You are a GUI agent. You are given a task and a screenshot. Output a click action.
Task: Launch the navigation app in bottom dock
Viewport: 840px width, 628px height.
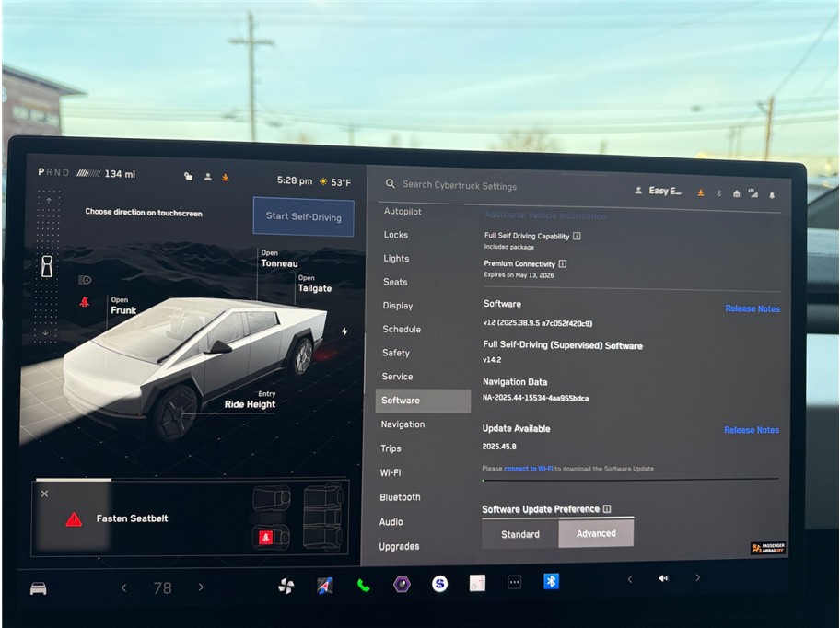click(325, 585)
